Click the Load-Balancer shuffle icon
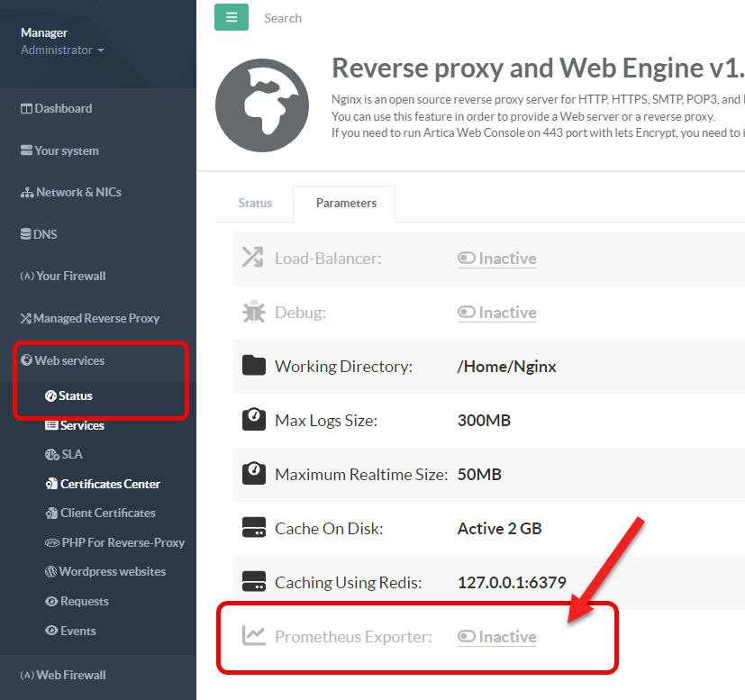The width and height of the screenshot is (745, 700). click(253, 258)
